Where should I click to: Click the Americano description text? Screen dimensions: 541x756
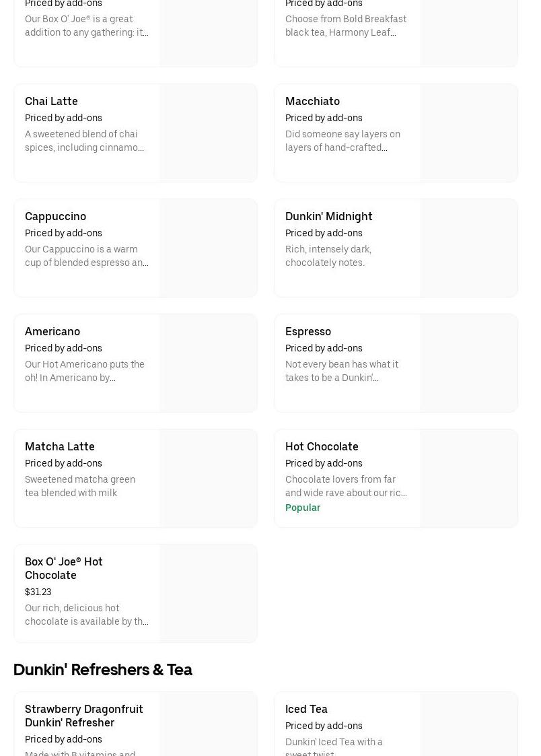click(x=85, y=371)
